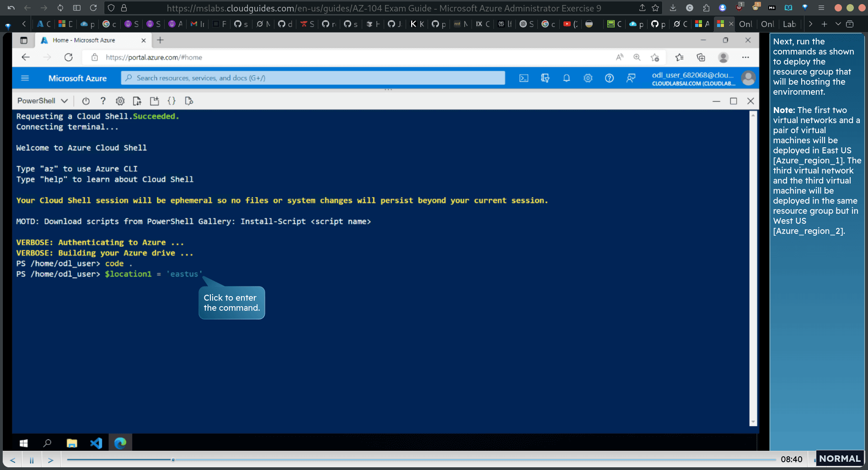Image resolution: width=868 pixels, height=470 pixels.
Task: Click the Microsoft Azure home title
Action: [77, 78]
